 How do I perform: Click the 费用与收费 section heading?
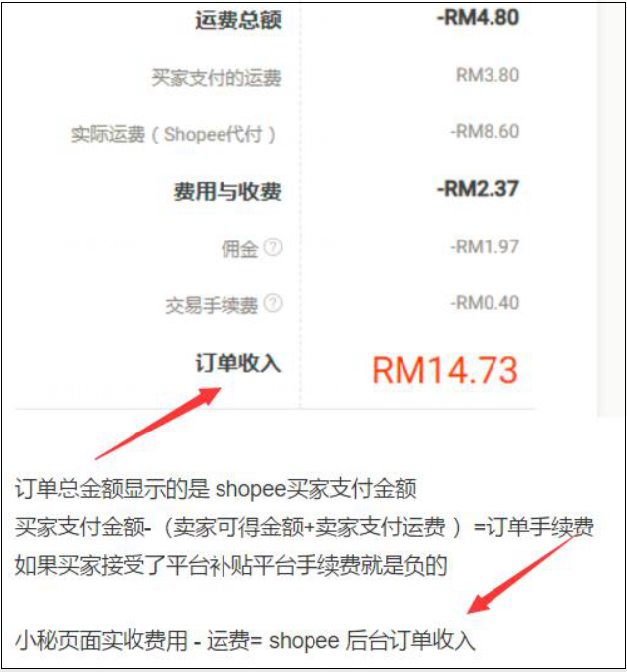227,191
